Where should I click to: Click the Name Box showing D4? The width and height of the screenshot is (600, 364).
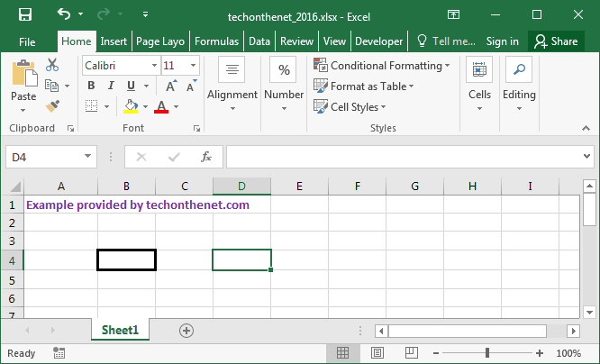(44, 157)
